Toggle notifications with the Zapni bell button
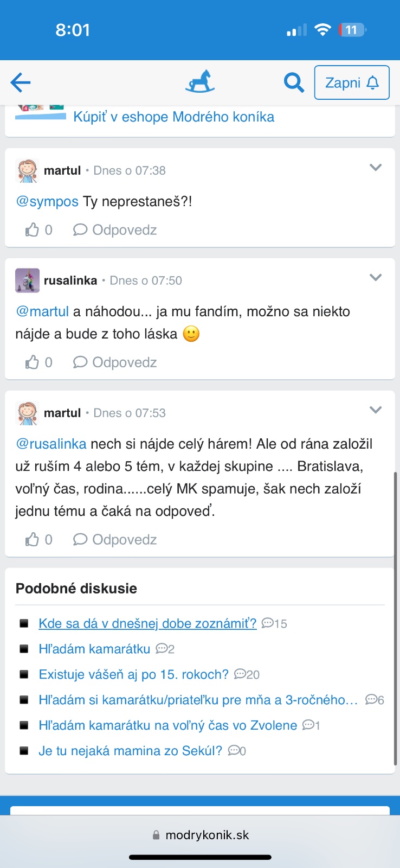 pyautogui.click(x=352, y=82)
